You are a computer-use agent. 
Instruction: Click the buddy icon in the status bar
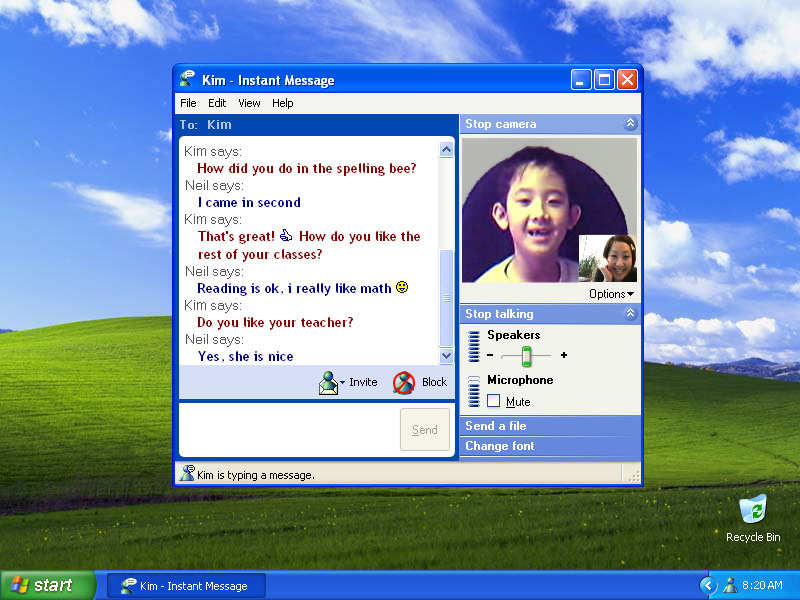(x=187, y=473)
